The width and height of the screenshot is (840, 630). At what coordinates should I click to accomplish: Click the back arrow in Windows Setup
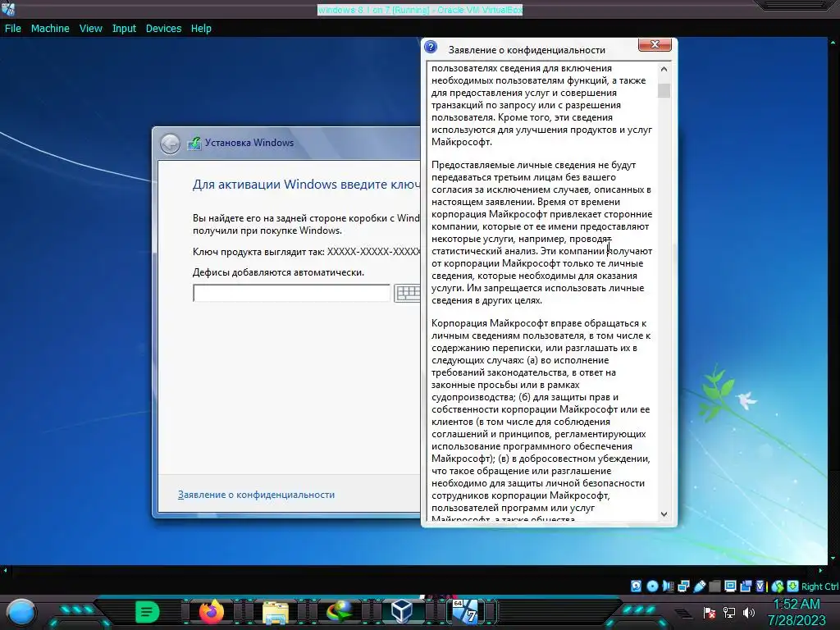tap(171, 144)
